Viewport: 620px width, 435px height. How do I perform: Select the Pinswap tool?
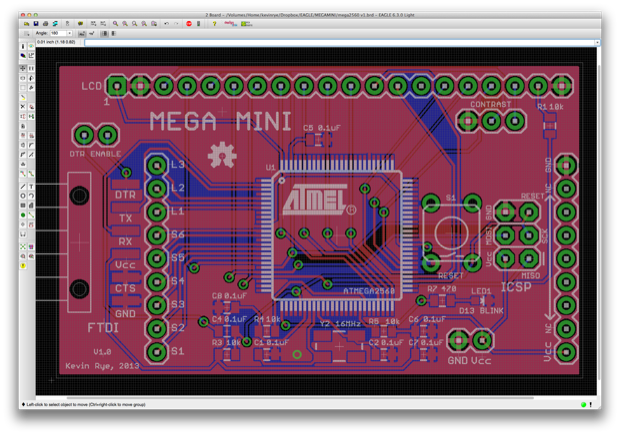pos(23,116)
